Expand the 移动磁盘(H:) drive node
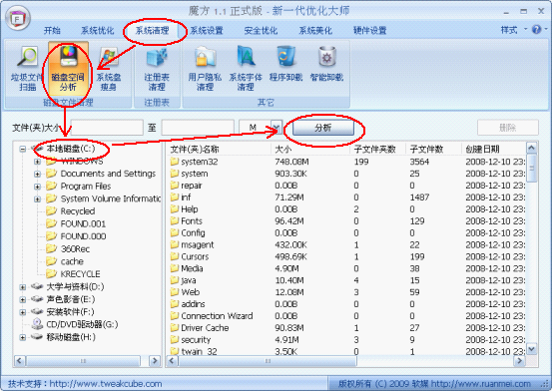553x392 pixels. [x=23, y=337]
